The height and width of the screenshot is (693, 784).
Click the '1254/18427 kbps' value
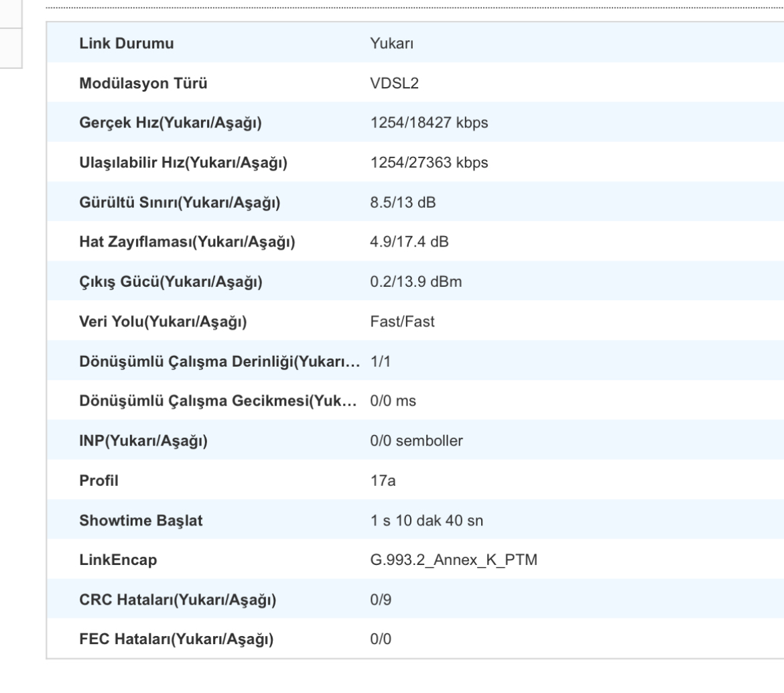(x=429, y=123)
